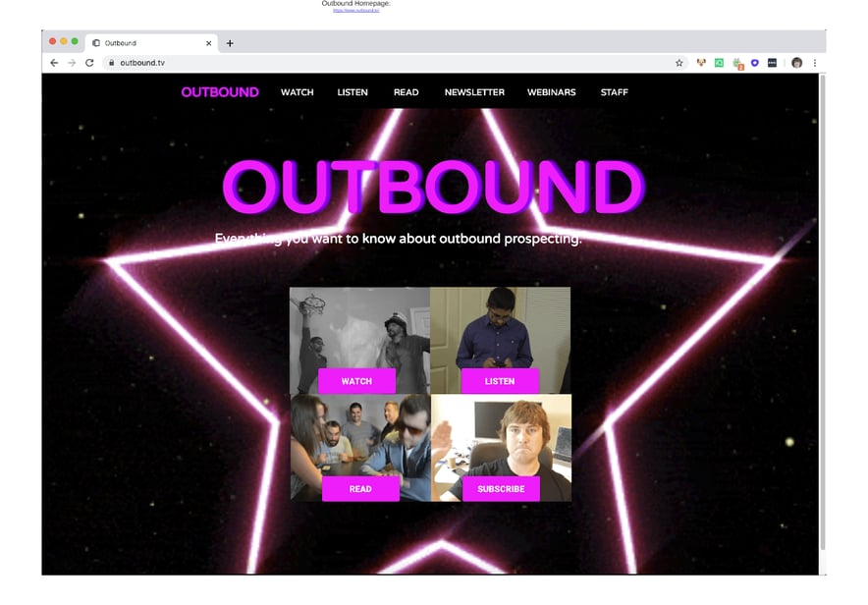The height and width of the screenshot is (605, 868).
Task: Click the browser forward arrow
Action: 72,63
